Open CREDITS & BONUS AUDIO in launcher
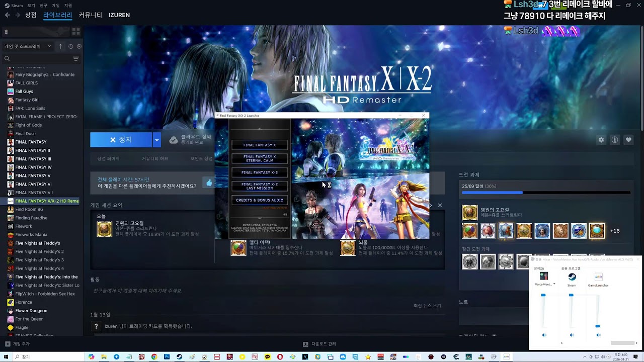 tap(260, 200)
